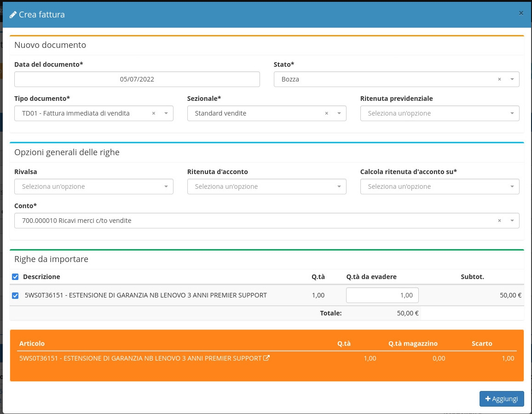Open the Conto dropdown list

click(x=512, y=221)
